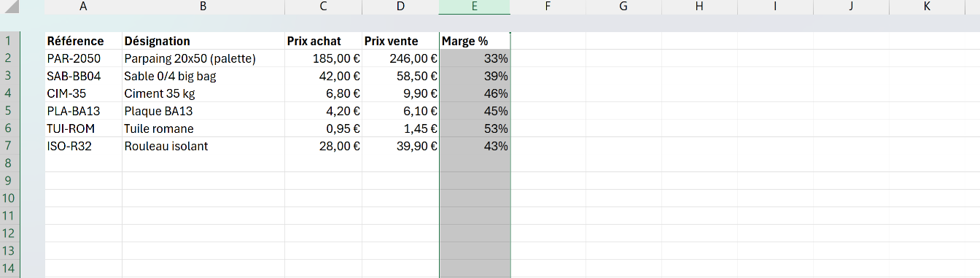Screen dimensions: 980x278
Task: Select column I header
Action: 775,7
